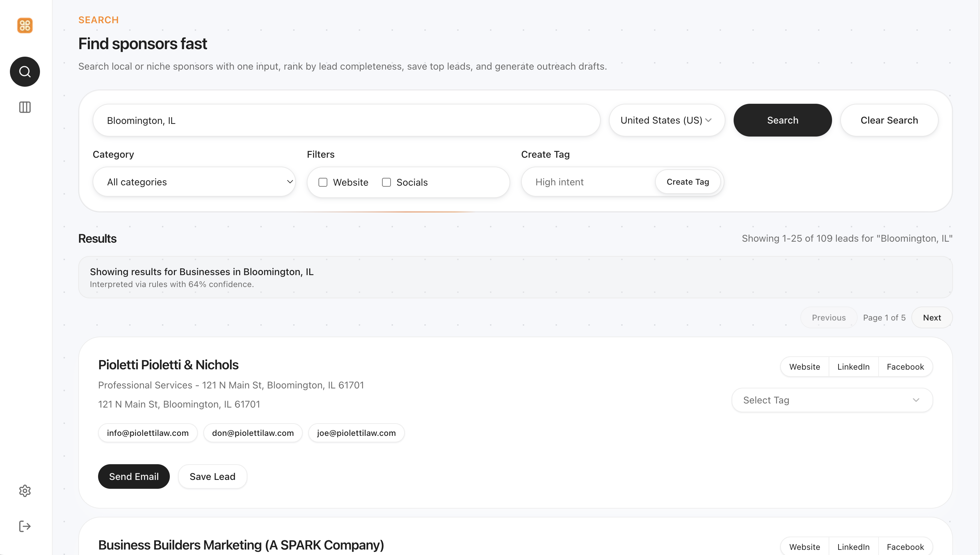Expand the Select Tag dropdown for Pioletti
The height and width of the screenshot is (555, 980).
click(x=832, y=400)
